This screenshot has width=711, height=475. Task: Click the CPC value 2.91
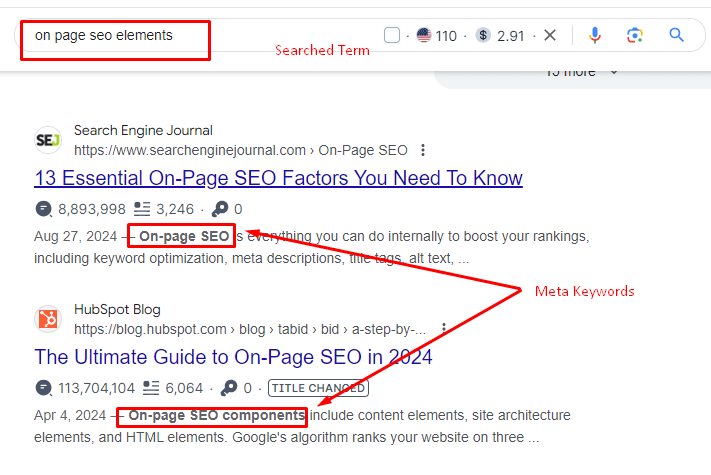[511, 36]
